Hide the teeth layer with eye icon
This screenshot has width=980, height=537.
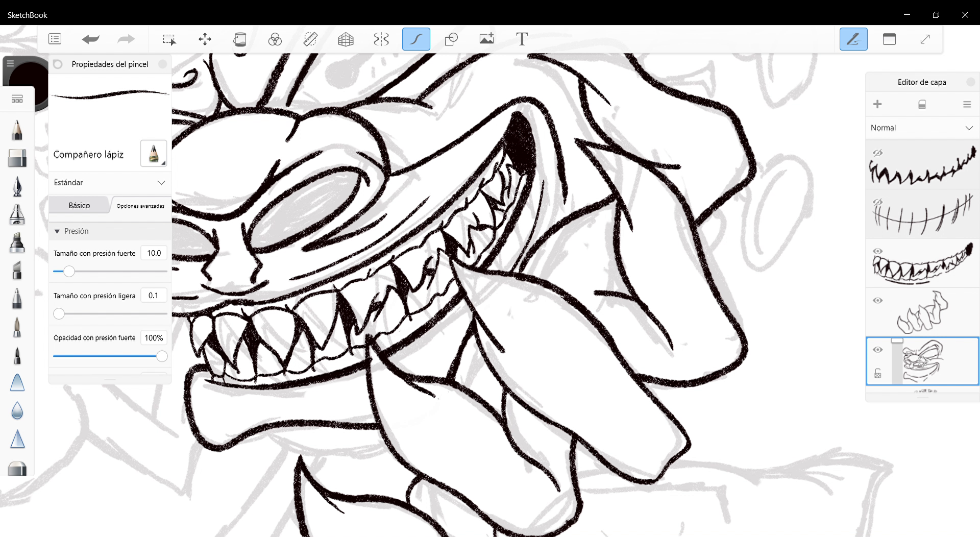point(877,251)
